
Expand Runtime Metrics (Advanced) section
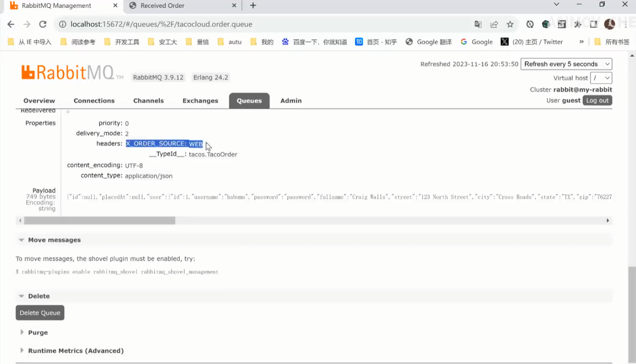tap(76, 351)
